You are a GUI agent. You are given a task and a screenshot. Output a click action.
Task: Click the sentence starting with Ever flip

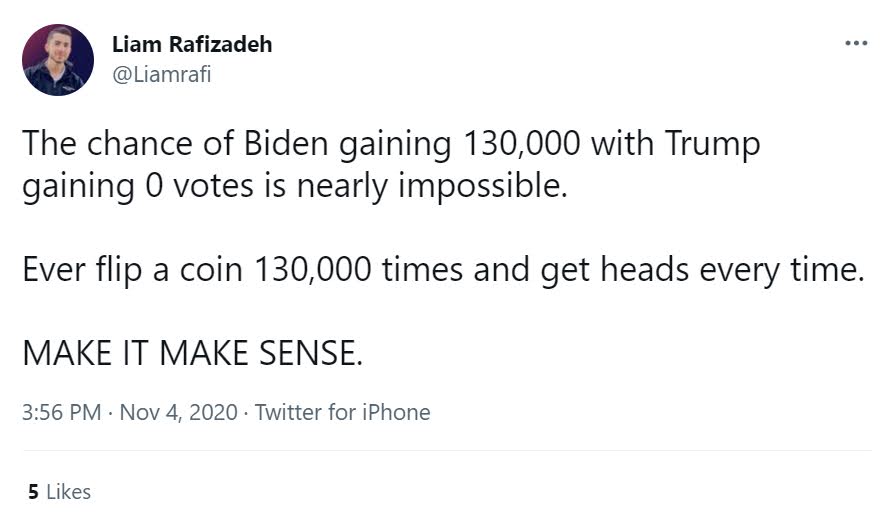click(442, 269)
